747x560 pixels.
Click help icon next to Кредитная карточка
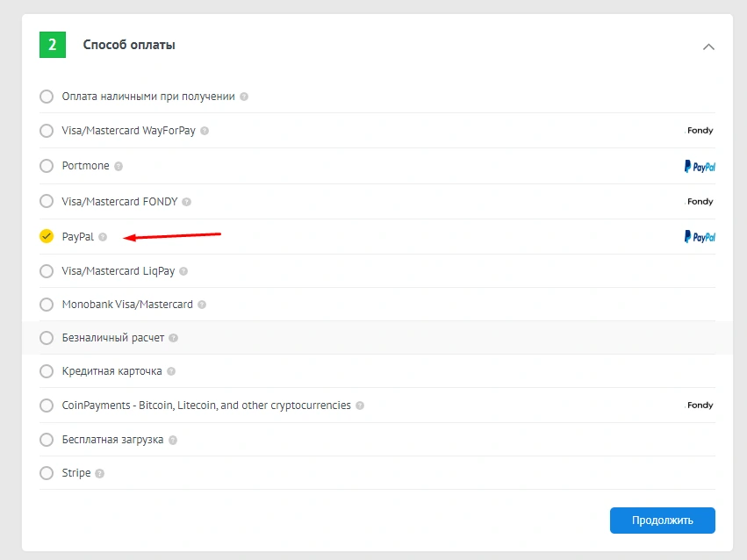[x=171, y=371]
